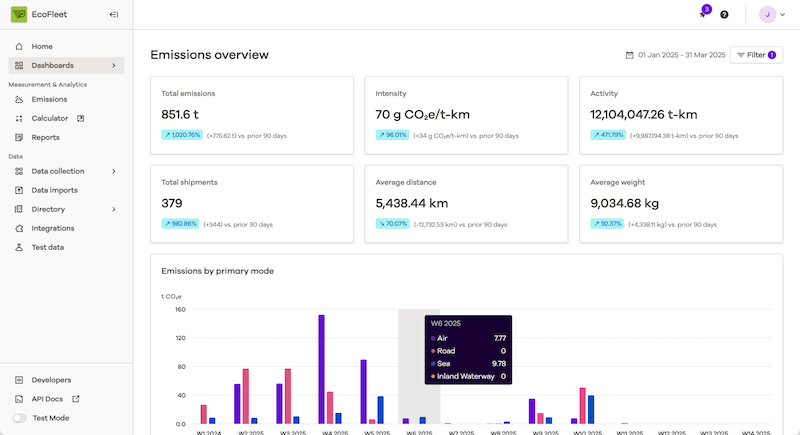Toggle the Test Mode switch
Image resolution: width=800 pixels, height=435 pixels.
pyautogui.click(x=20, y=418)
